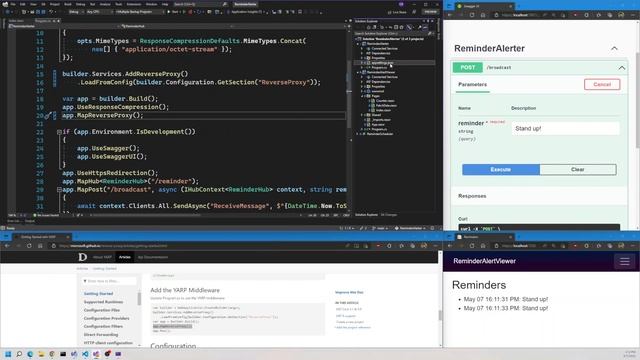
Task: Select Counter.razor in Solution Explorer
Action: coord(385,101)
